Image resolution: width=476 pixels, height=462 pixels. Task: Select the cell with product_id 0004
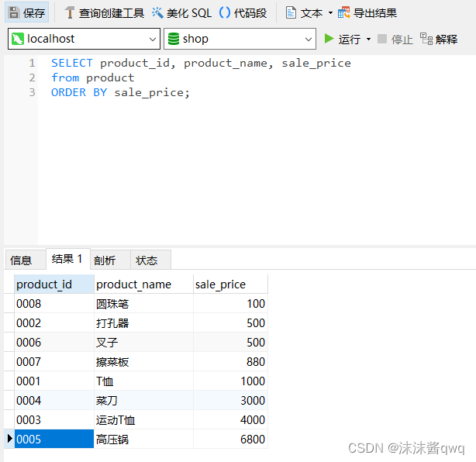click(54, 401)
